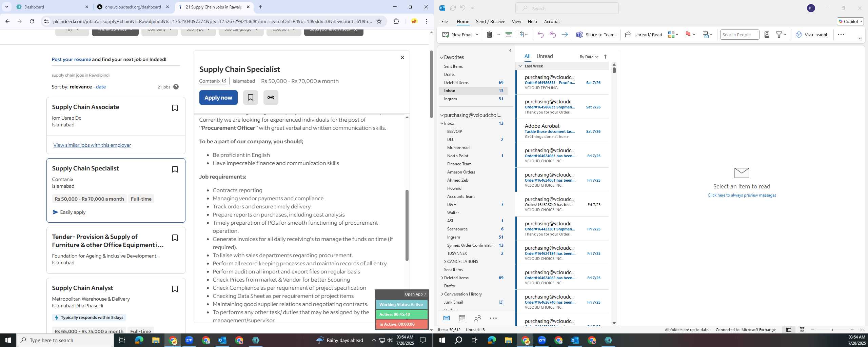Sort jobs by date link
Image resolution: width=868 pixels, height=347 pixels.
[x=101, y=87]
